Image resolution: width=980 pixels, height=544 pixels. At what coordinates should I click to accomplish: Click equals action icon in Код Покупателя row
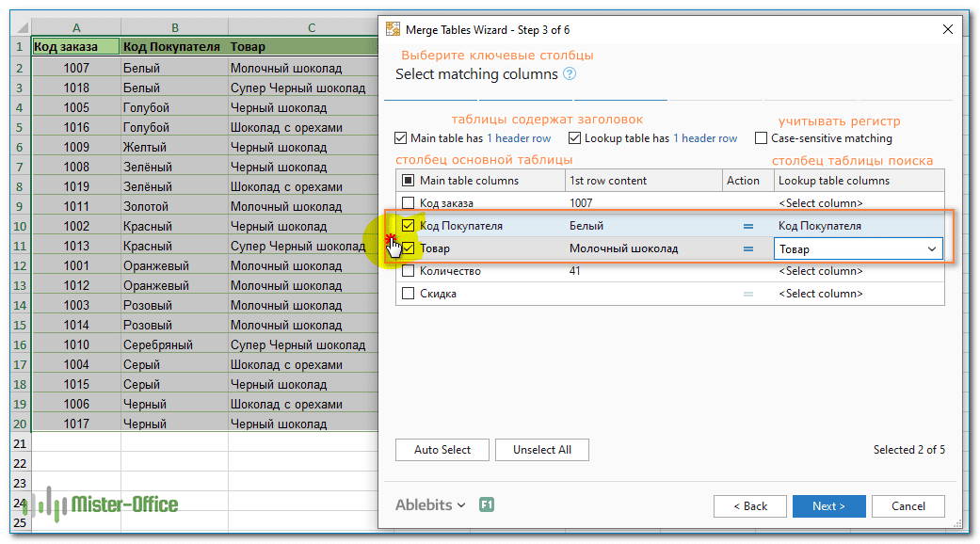[748, 226]
